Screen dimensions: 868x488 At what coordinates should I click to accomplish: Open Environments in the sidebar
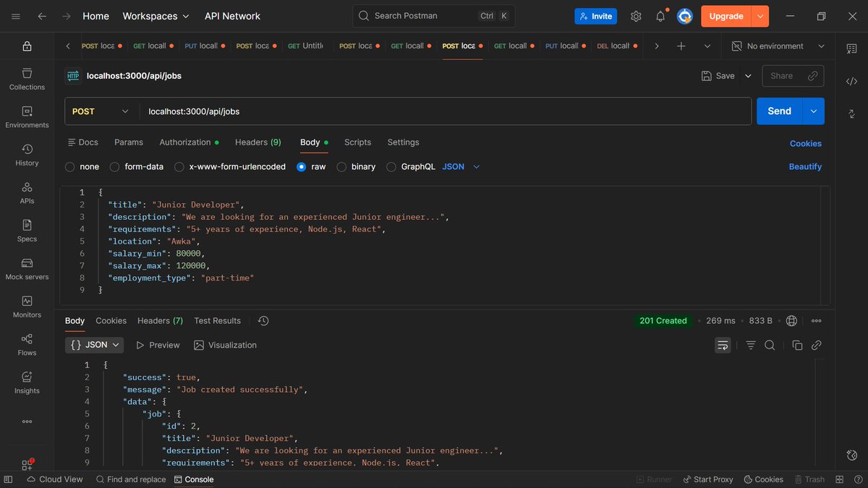pos(27,117)
